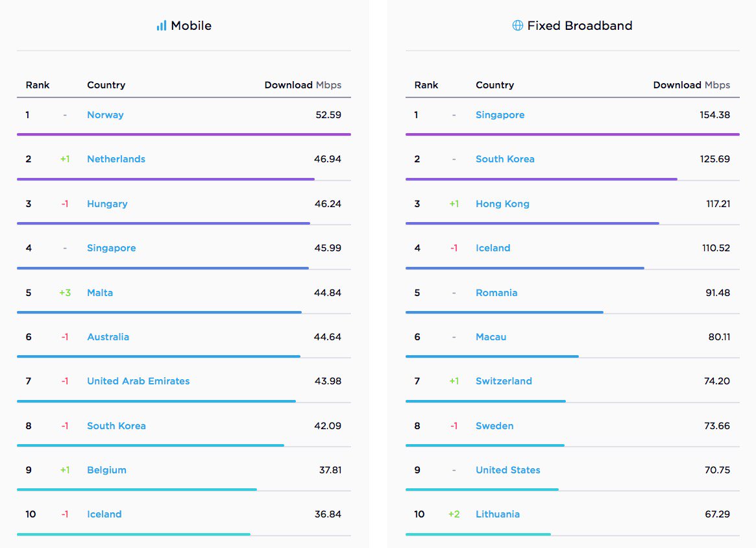The width and height of the screenshot is (756, 548).
Task: Click Norway's purple speed bar
Action: pos(184,134)
